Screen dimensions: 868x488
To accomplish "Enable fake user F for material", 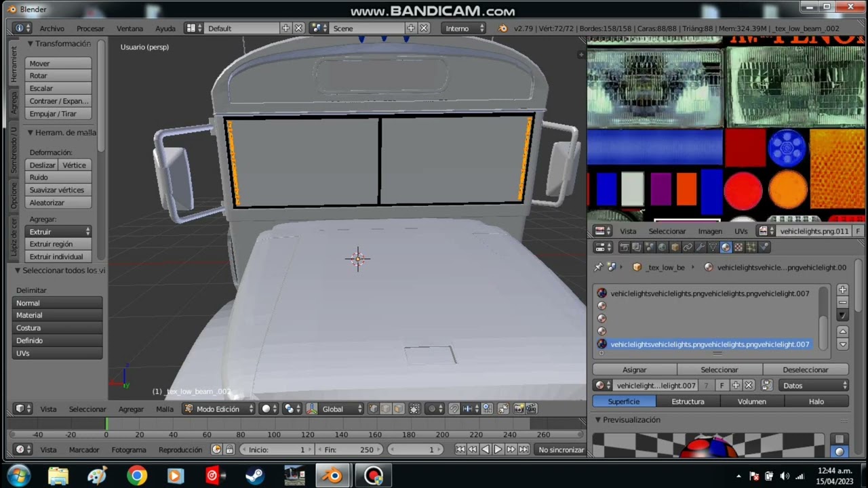I will click(722, 385).
